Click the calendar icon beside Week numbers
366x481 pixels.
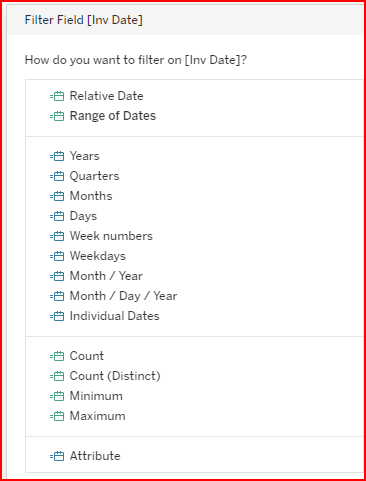tap(57, 236)
